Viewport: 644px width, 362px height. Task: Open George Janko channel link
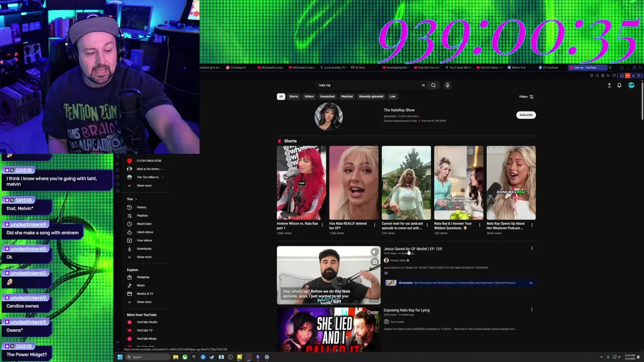point(398,260)
